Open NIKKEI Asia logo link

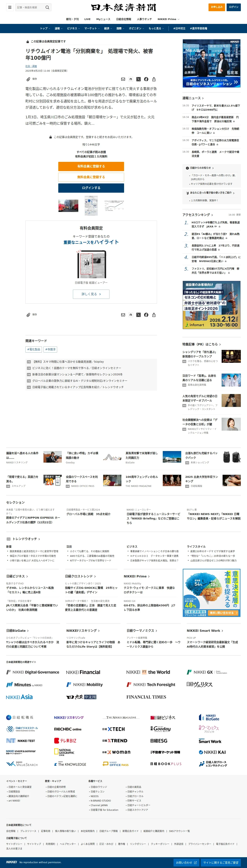19,697
